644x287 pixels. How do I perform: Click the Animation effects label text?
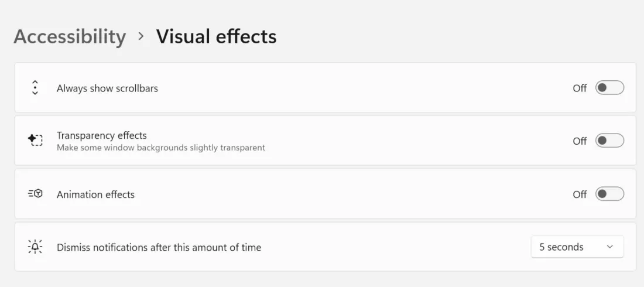click(95, 194)
